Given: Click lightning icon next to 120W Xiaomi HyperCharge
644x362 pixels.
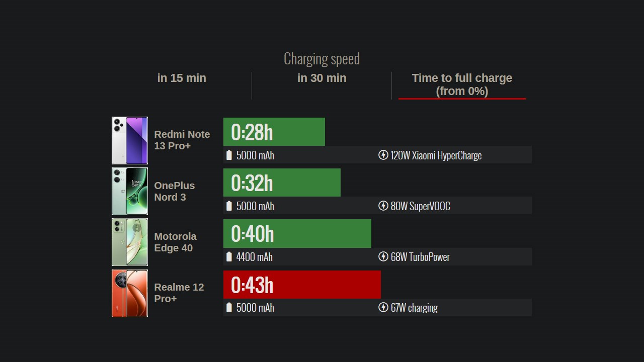Looking at the screenshot, I should point(383,155).
